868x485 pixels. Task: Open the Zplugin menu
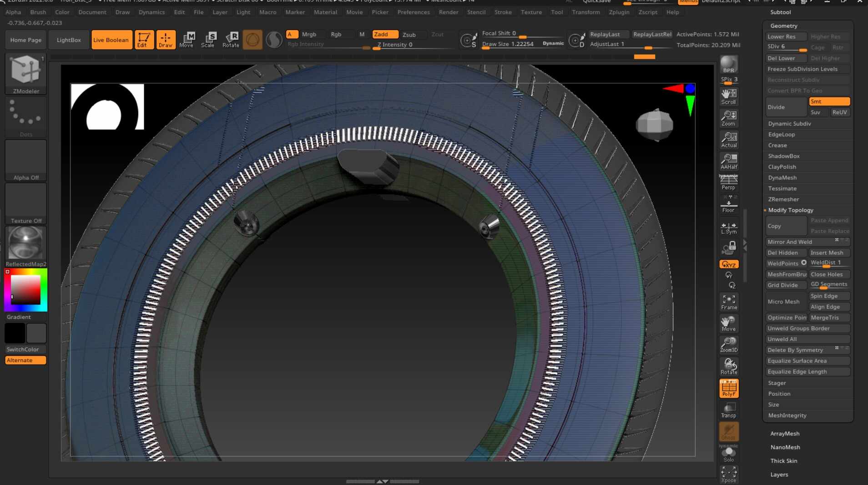coord(619,12)
